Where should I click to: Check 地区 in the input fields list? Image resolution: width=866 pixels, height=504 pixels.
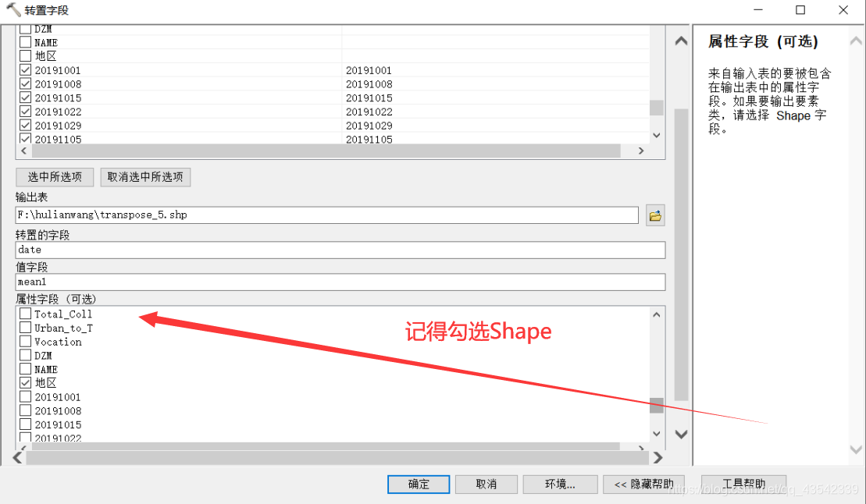tap(26, 55)
